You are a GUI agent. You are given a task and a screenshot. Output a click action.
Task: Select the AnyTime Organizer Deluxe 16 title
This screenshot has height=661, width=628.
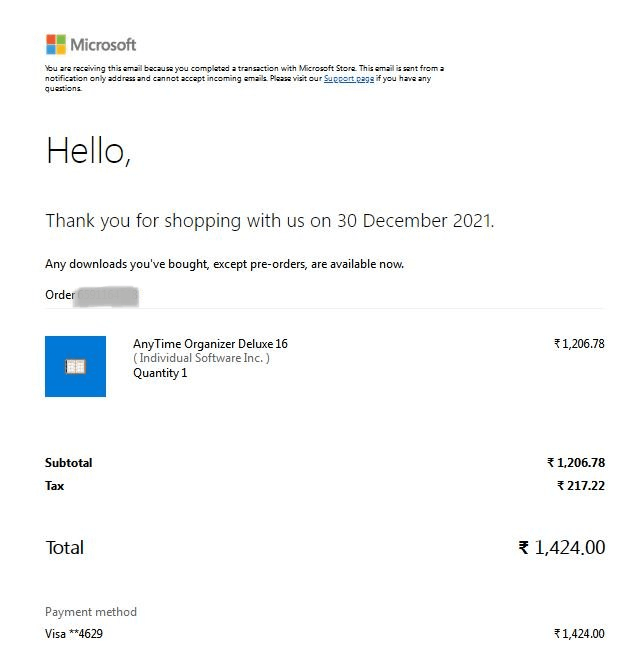coord(210,344)
